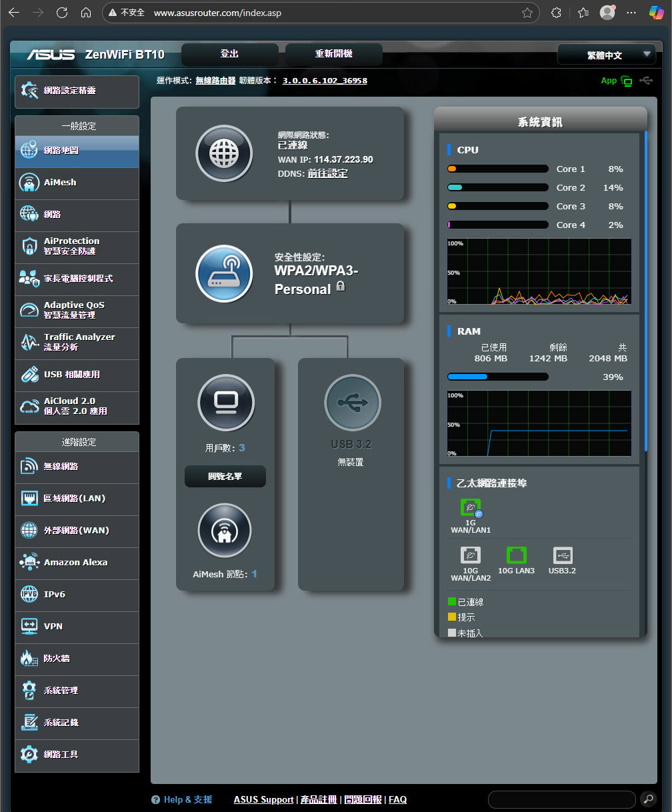672x812 pixels.
Task: Open 系統記錄 system log
Action: (x=77, y=723)
